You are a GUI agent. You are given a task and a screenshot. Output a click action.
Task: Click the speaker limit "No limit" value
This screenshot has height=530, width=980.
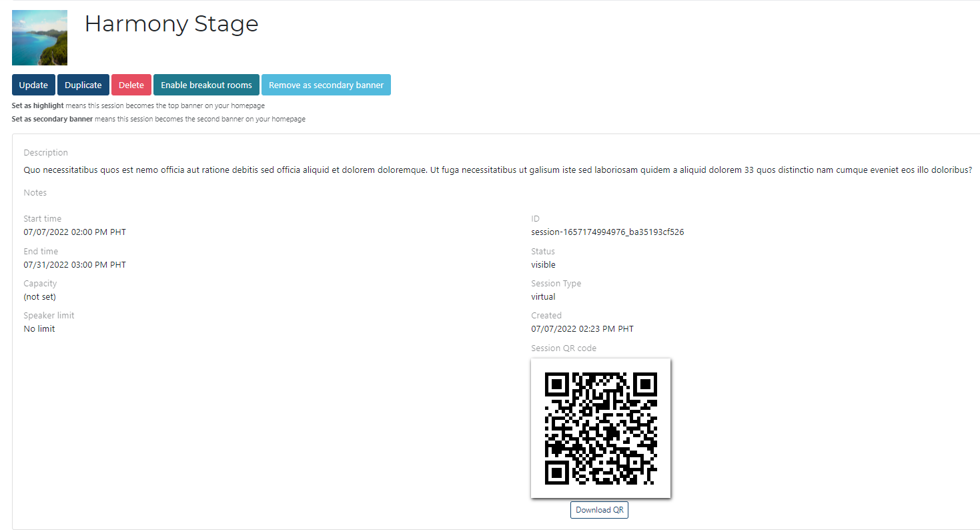click(x=39, y=329)
